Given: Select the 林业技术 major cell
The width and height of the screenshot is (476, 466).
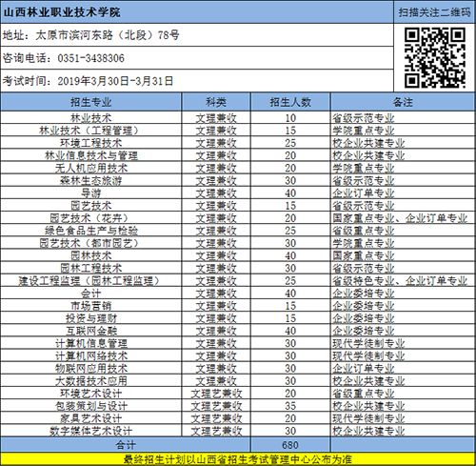Looking at the screenshot, I should 91,118.
